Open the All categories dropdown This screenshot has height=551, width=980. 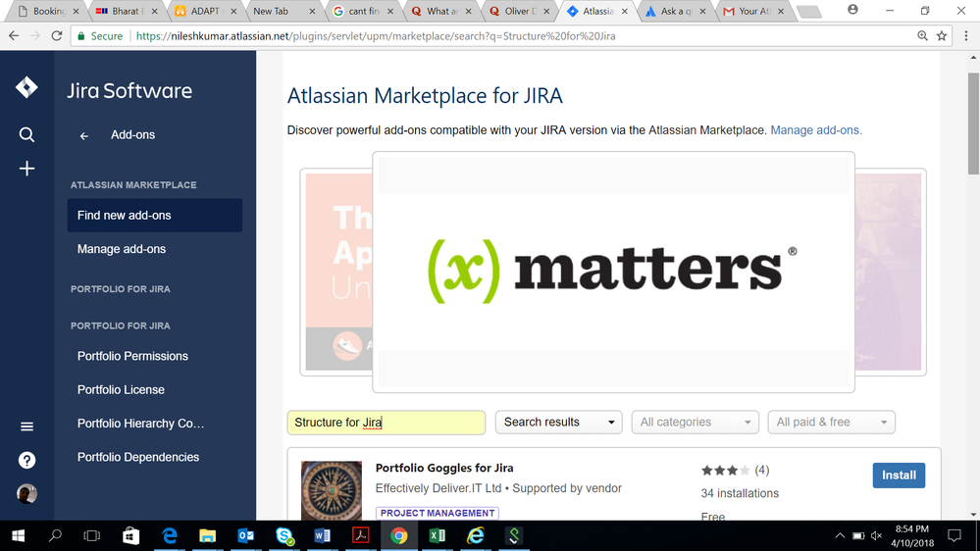[x=695, y=423]
